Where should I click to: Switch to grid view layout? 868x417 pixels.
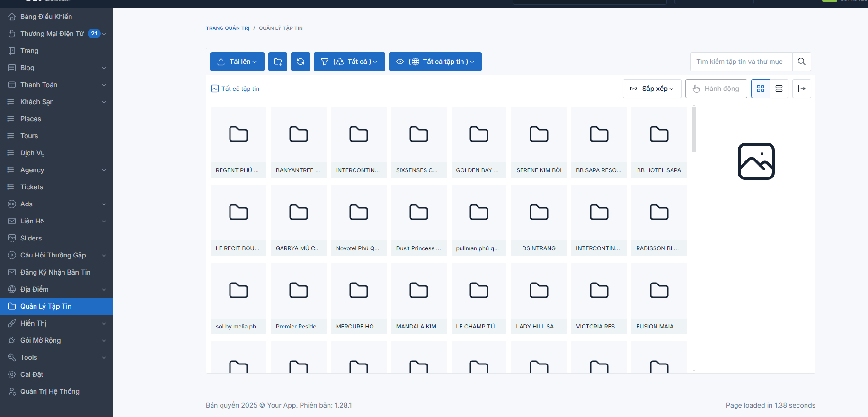pyautogui.click(x=761, y=89)
